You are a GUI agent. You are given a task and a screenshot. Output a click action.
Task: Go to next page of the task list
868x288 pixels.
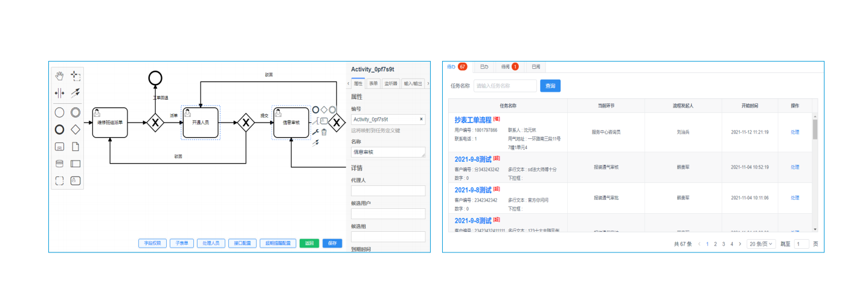click(x=740, y=244)
